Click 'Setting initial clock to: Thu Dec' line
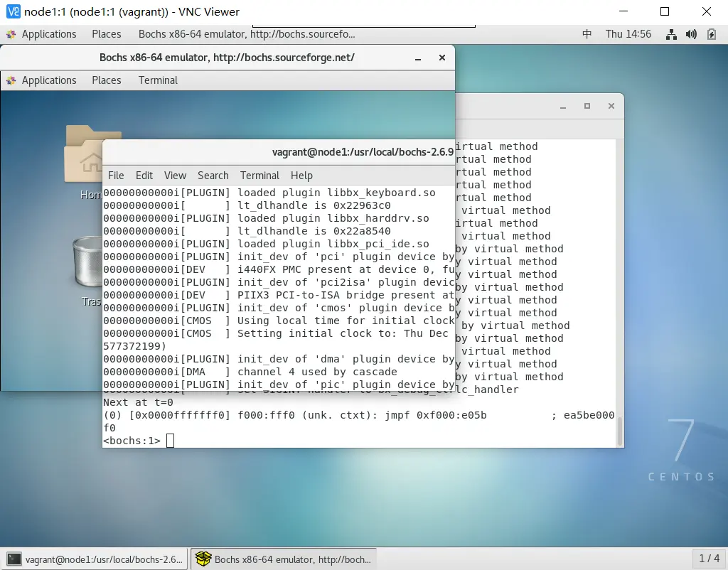Screen dimensions: 728x570 point(343,333)
